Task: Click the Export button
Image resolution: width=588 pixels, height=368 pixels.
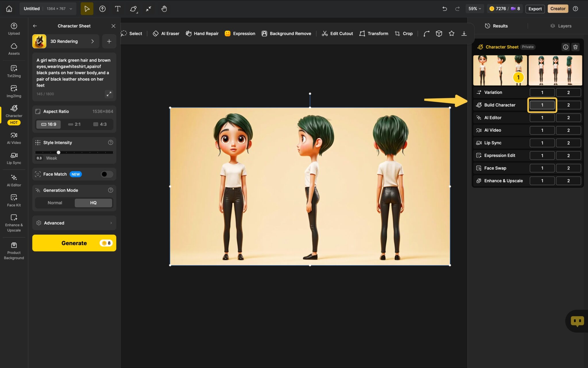Action: pos(535,9)
